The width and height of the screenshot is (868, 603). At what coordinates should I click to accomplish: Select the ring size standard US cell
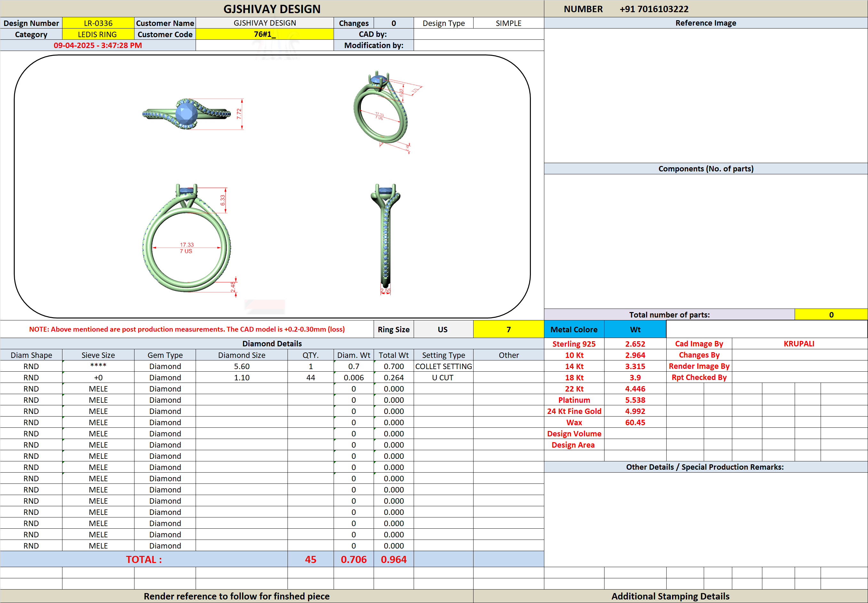(443, 329)
